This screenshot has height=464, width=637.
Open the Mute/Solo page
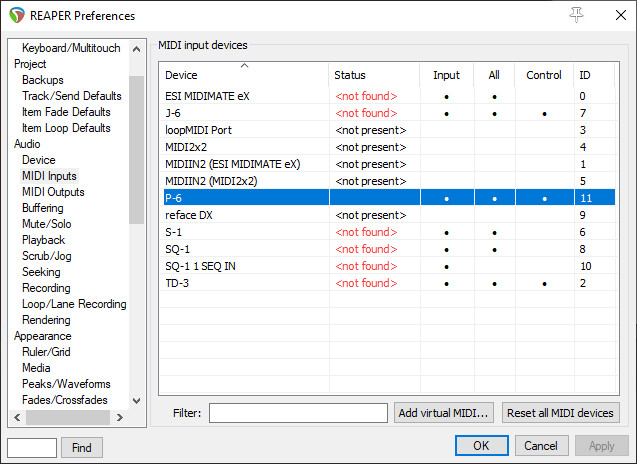click(x=46, y=224)
